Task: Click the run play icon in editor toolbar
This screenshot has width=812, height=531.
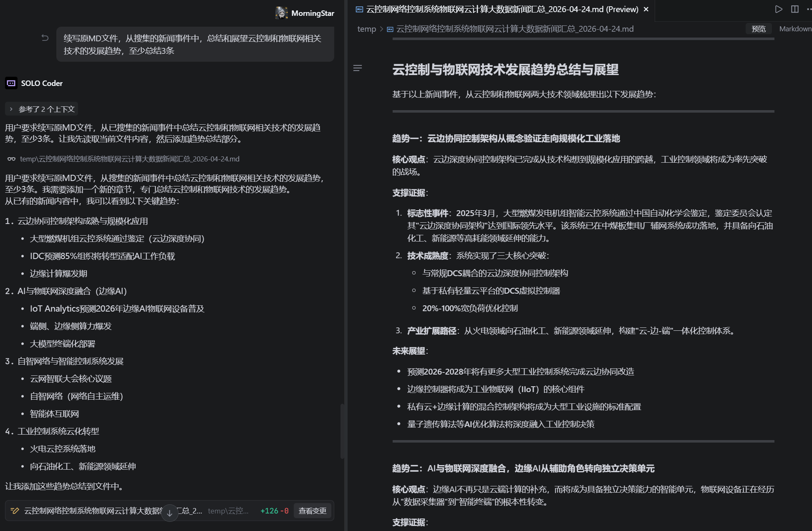Action: coord(779,9)
